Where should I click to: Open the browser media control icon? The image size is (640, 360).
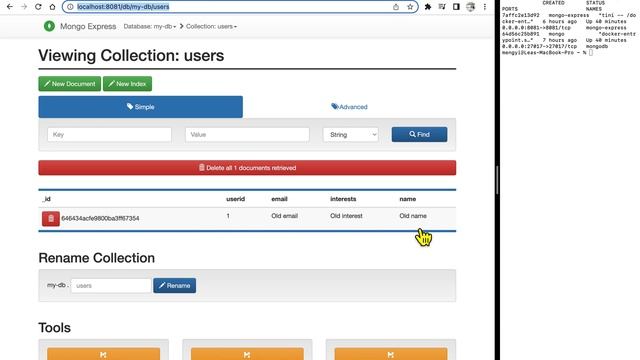pos(442,7)
